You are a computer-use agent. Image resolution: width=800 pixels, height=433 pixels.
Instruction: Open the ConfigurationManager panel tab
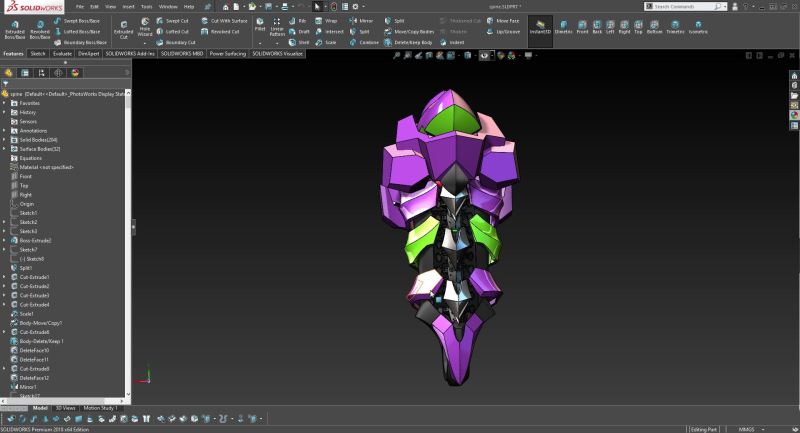click(42, 73)
